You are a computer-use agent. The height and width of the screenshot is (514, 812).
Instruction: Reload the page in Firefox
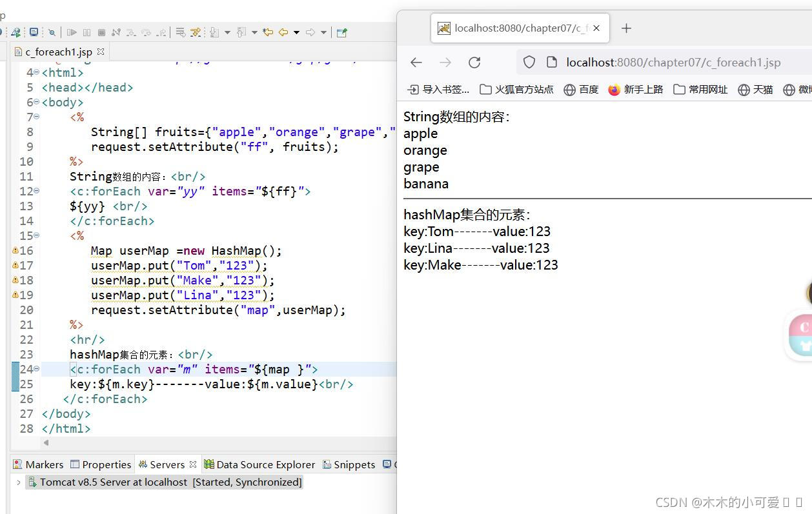474,62
